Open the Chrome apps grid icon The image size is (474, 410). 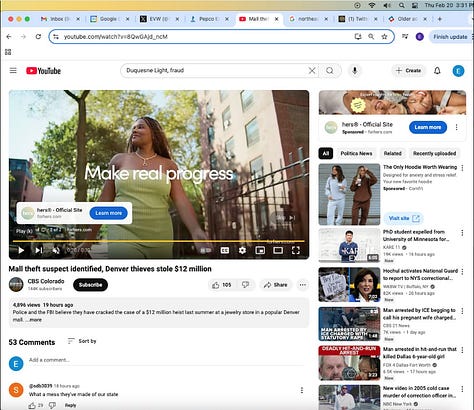tap(8, 52)
